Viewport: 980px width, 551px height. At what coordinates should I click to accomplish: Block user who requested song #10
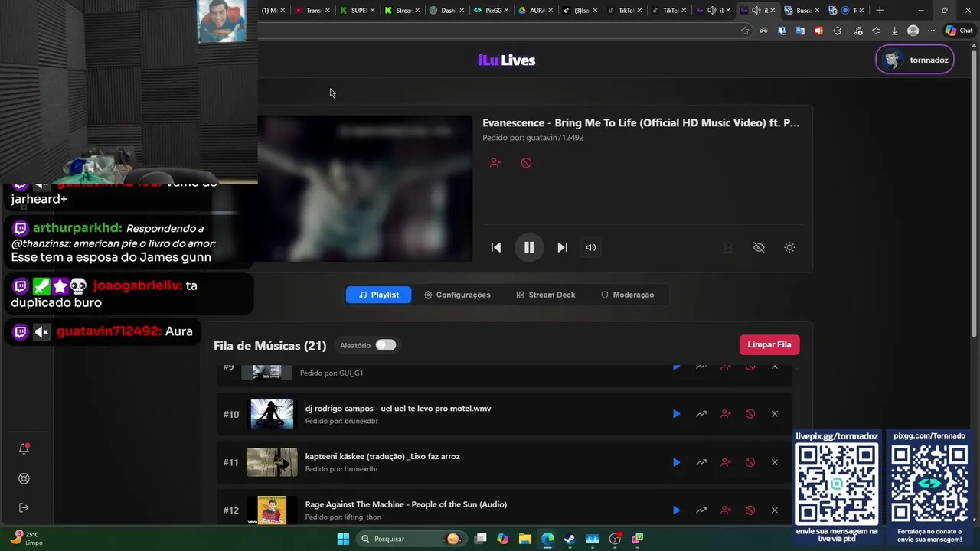point(726,414)
